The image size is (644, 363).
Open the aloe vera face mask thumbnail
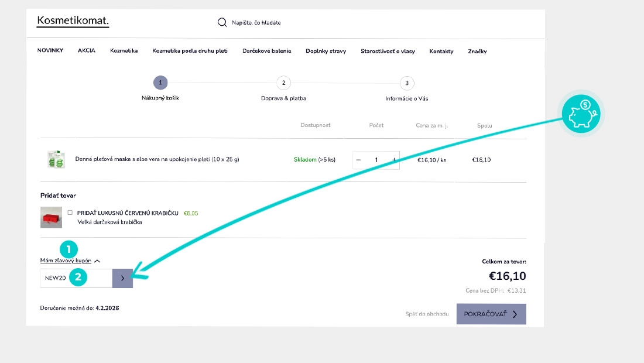click(56, 159)
